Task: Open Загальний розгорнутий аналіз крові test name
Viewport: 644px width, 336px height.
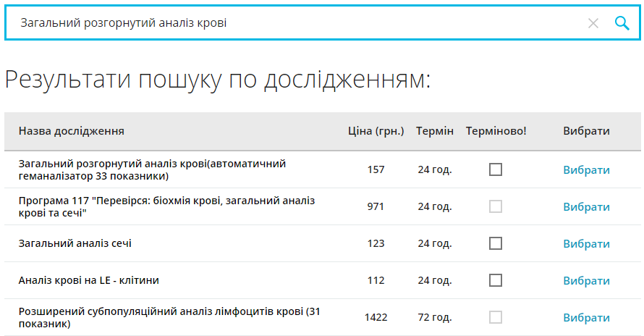Action: point(152,169)
